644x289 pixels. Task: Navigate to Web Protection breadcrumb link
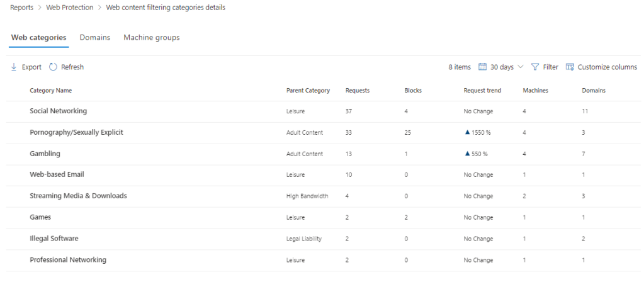click(69, 8)
